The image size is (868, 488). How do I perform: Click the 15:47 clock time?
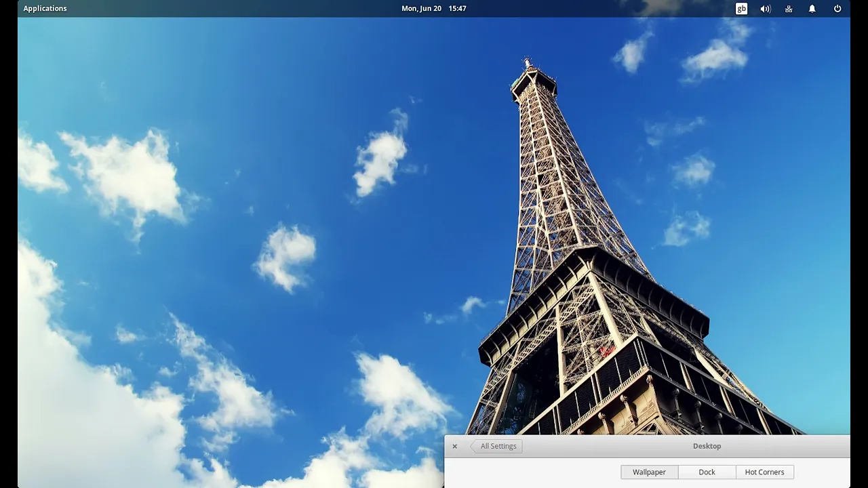tap(457, 8)
